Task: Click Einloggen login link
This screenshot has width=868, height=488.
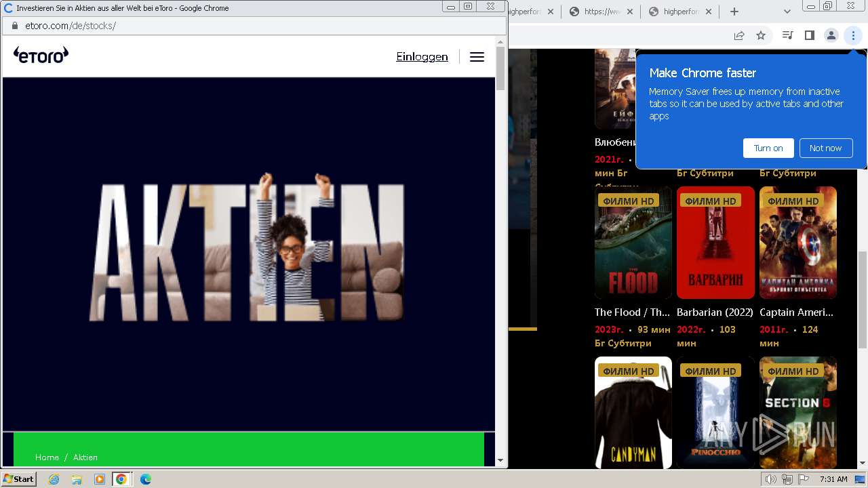Action: (x=422, y=57)
